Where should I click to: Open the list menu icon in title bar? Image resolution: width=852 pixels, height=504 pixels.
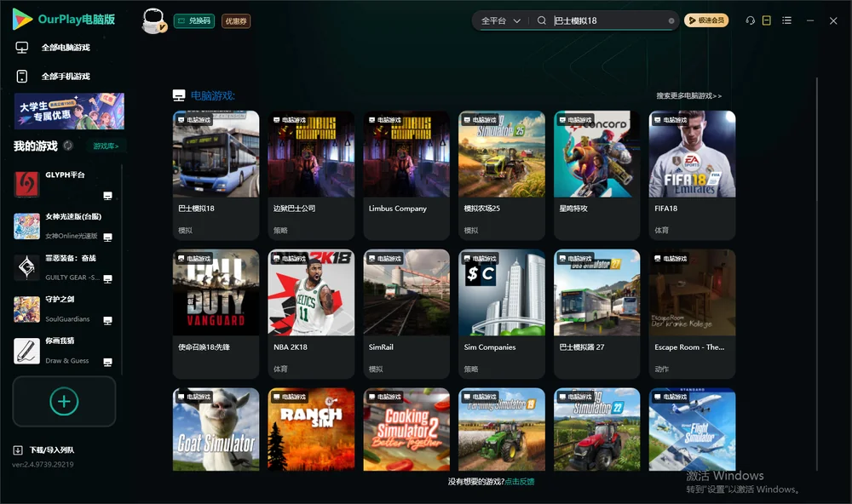(x=786, y=20)
